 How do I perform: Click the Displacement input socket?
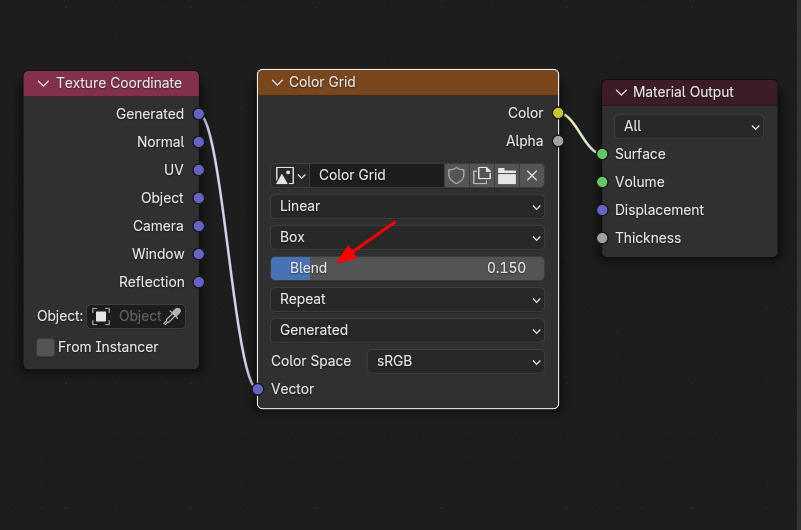click(602, 210)
